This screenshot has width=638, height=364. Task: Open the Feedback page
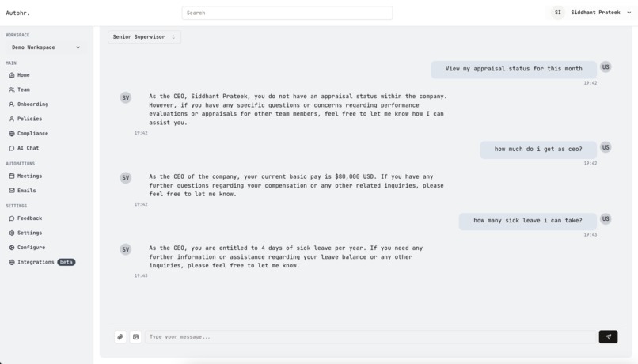click(x=30, y=218)
